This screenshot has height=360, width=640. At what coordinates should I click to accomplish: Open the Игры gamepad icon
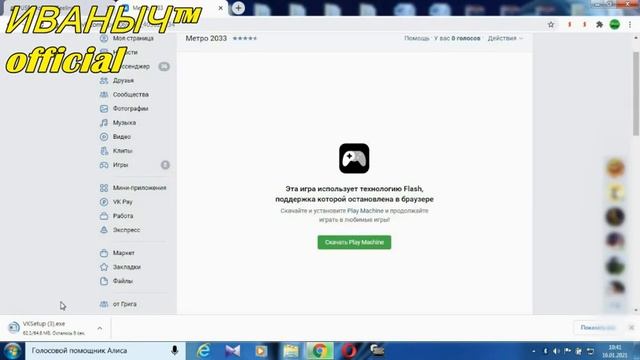104,165
